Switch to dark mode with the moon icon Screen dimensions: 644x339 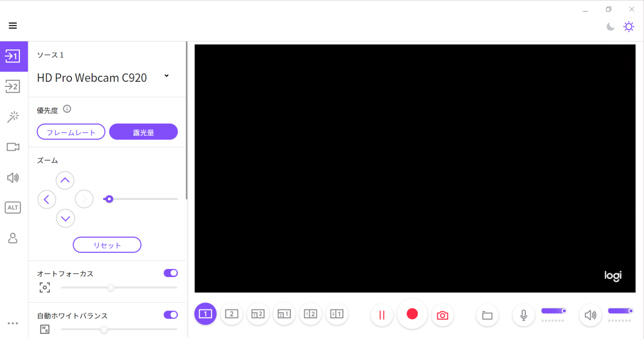click(610, 26)
